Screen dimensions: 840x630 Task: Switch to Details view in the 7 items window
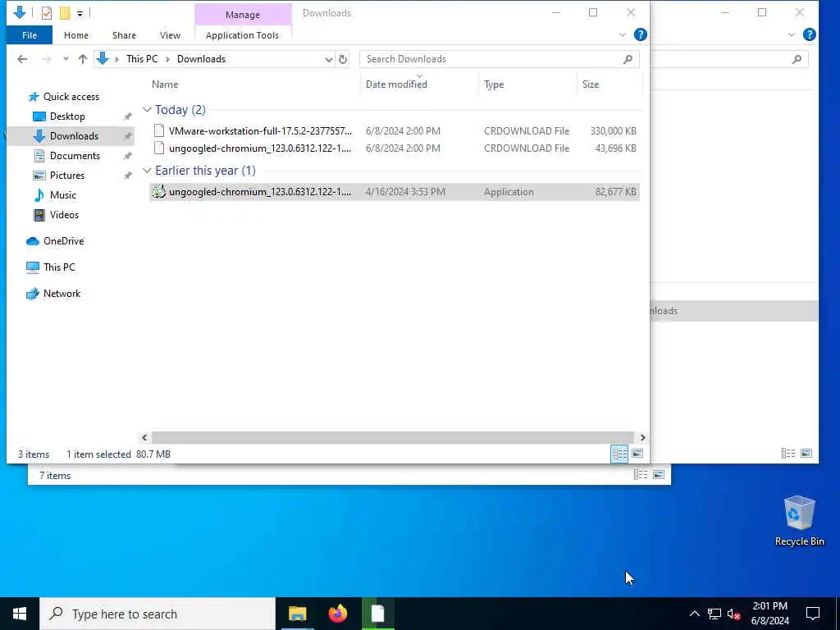click(x=641, y=475)
